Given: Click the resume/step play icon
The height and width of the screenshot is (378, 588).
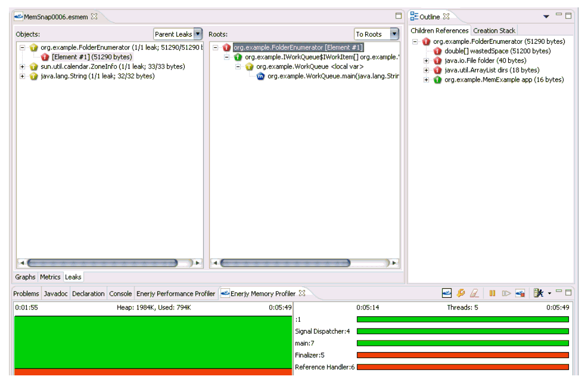Looking at the screenshot, I should [x=506, y=294].
